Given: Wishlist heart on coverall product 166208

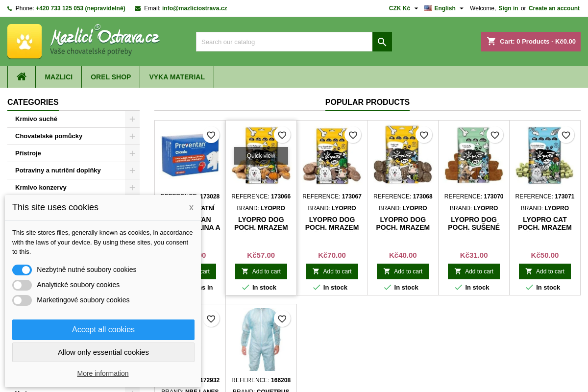Looking at the screenshot, I should pyautogui.click(x=282, y=319).
